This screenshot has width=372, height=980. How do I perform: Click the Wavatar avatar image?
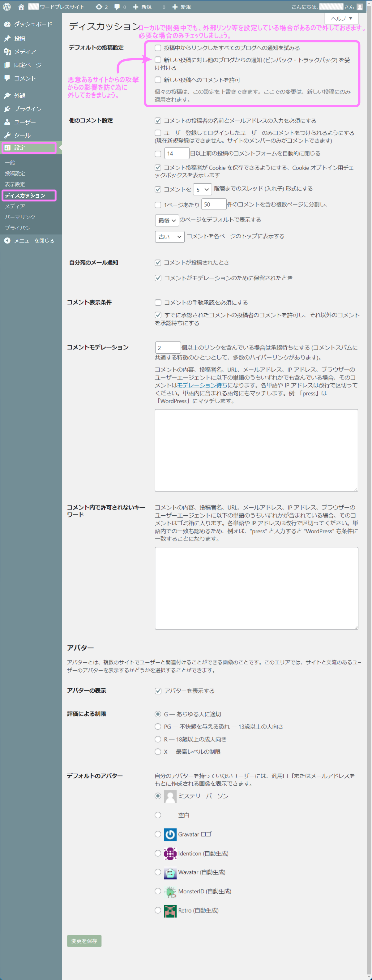point(170,872)
